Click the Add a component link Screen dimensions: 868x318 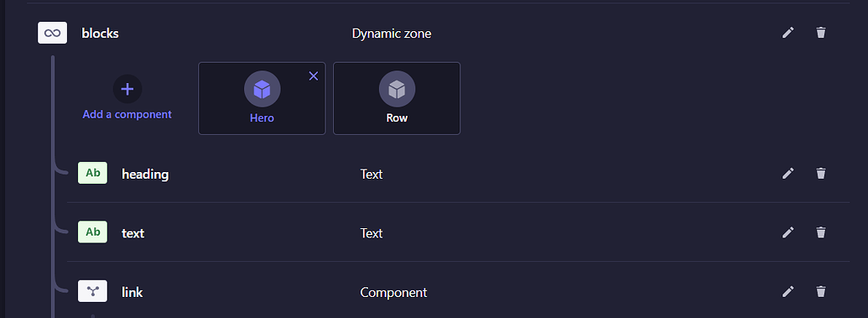[x=127, y=114]
